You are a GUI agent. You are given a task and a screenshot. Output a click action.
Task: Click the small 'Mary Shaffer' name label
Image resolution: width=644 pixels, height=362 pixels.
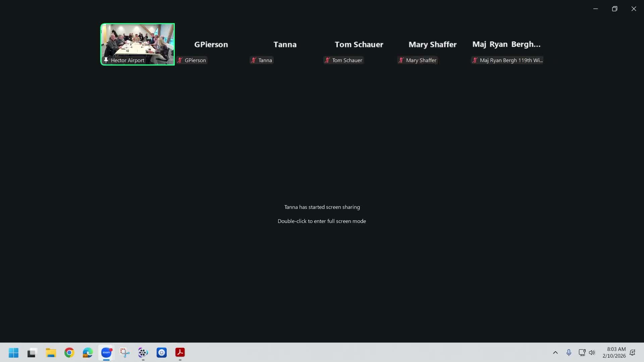pyautogui.click(x=421, y=60)
